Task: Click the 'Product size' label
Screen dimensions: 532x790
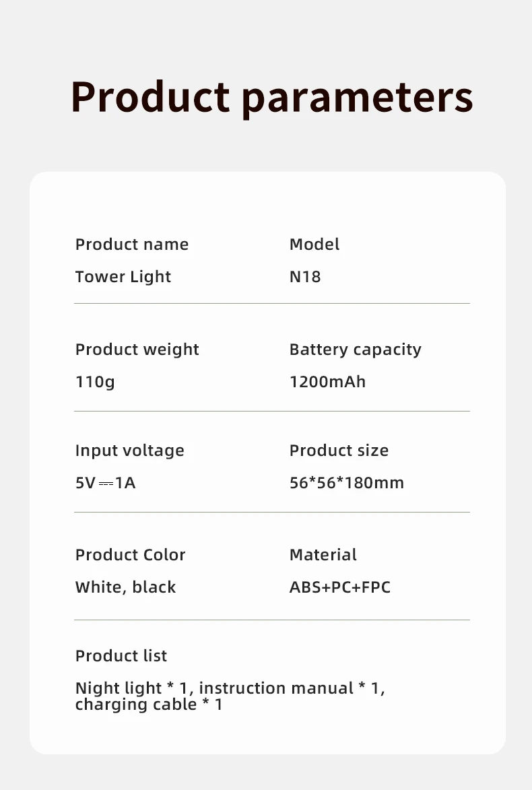Action: click(x=339, y=451)
